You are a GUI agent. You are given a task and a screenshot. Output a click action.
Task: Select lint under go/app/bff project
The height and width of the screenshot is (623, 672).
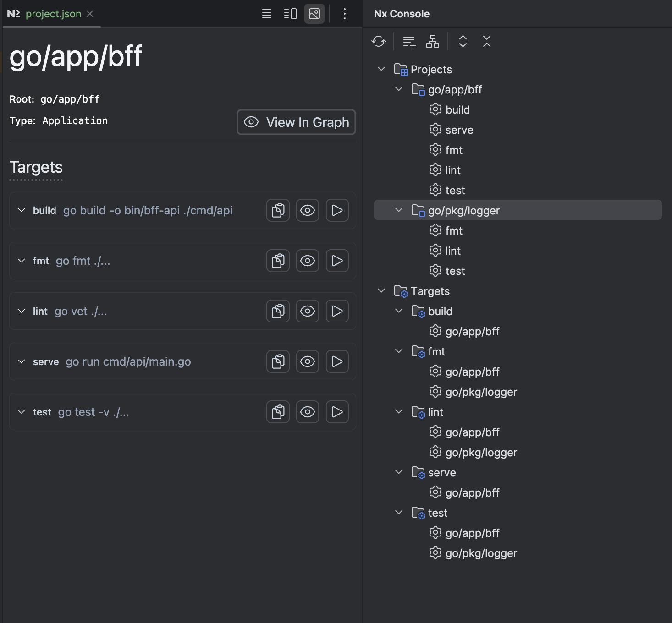coord(453,170)
